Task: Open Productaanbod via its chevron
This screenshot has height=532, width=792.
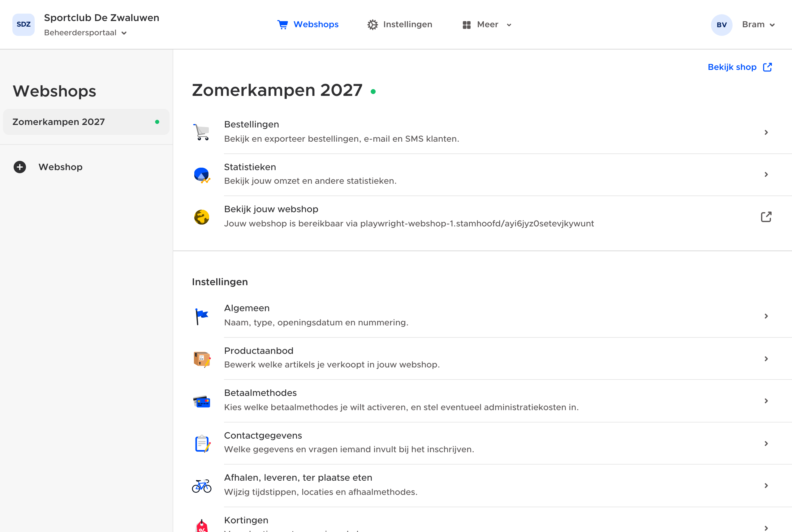Action: pyautogui.click(x=766, y=359)
